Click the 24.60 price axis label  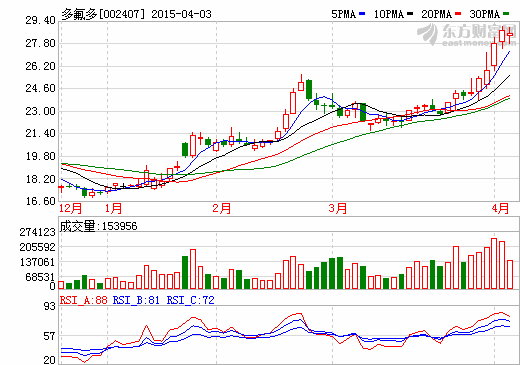point(40,88)
